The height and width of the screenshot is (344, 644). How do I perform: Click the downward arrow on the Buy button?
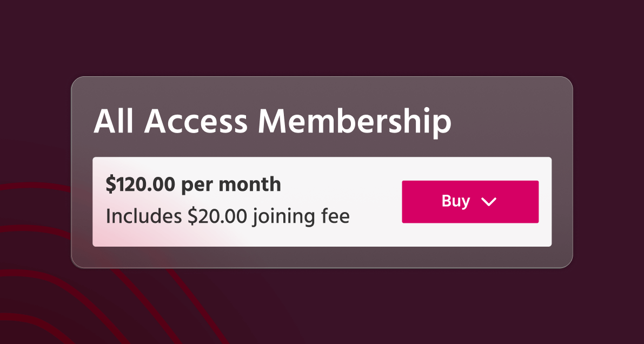489,202
